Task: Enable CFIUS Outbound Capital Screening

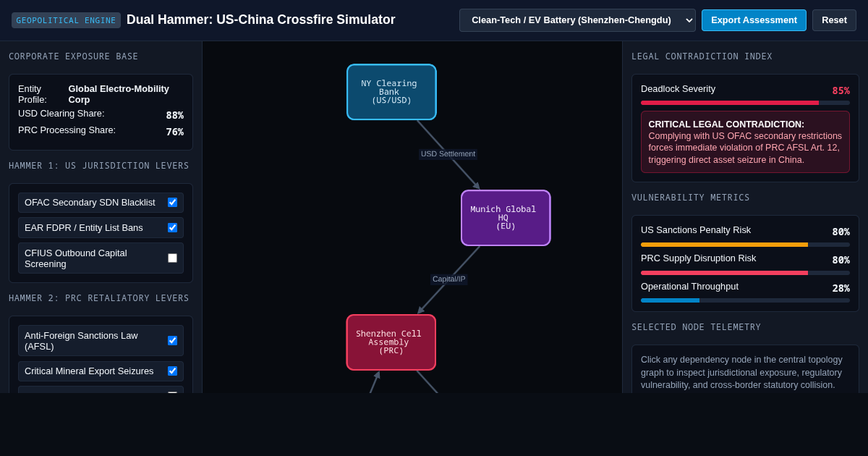Action: (x=172, y=258)
